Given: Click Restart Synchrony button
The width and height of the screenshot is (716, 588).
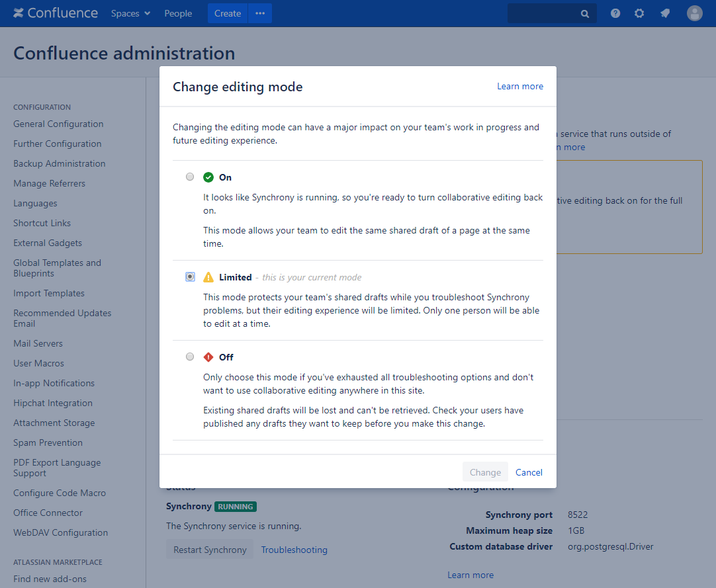Looking at the screenshot, I should [210, 550].
